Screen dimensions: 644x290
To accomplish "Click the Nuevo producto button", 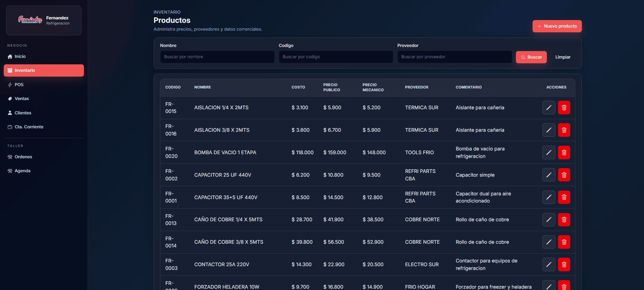I will [557, 26].
